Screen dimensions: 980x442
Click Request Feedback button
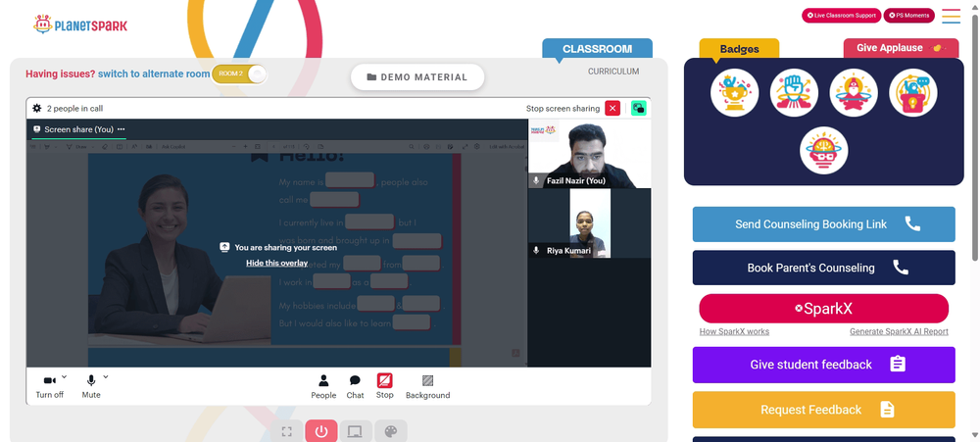pos(824,410)
